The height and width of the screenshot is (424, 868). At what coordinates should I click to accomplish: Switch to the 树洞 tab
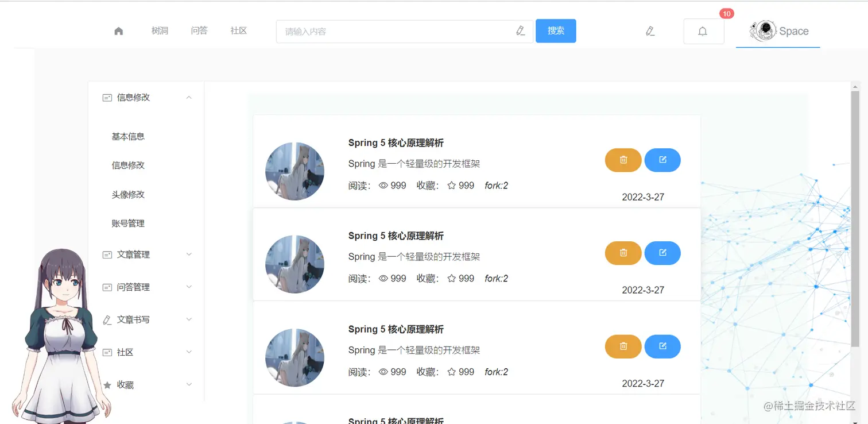coord(160,31)
